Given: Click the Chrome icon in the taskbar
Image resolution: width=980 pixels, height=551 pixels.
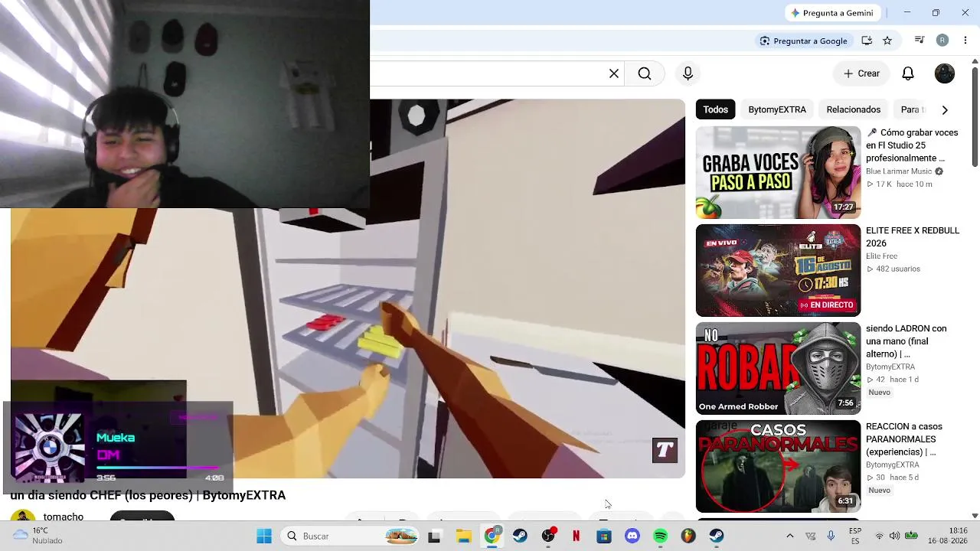Looking at the screenshot, I should (x=492, y=536).
